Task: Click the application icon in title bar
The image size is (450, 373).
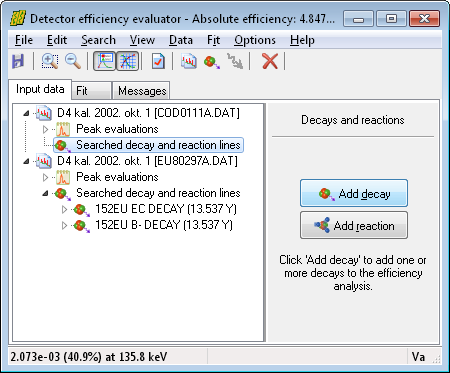Action: click(18, 19)
